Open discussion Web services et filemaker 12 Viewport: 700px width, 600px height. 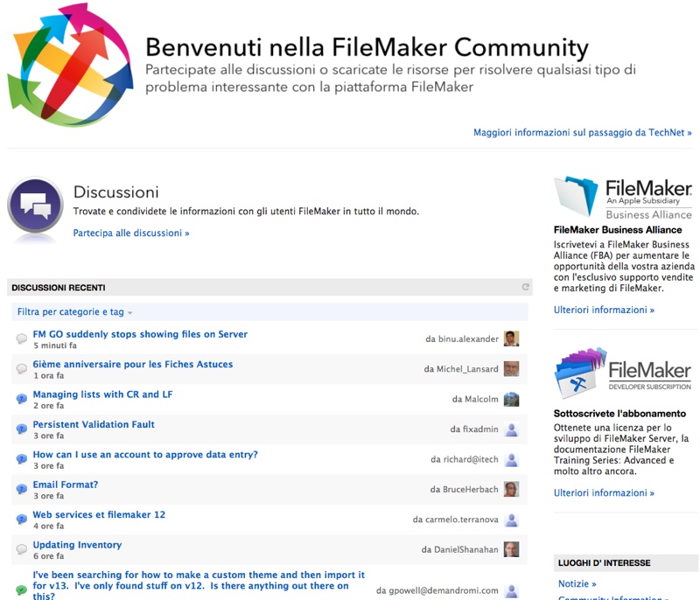99,514
